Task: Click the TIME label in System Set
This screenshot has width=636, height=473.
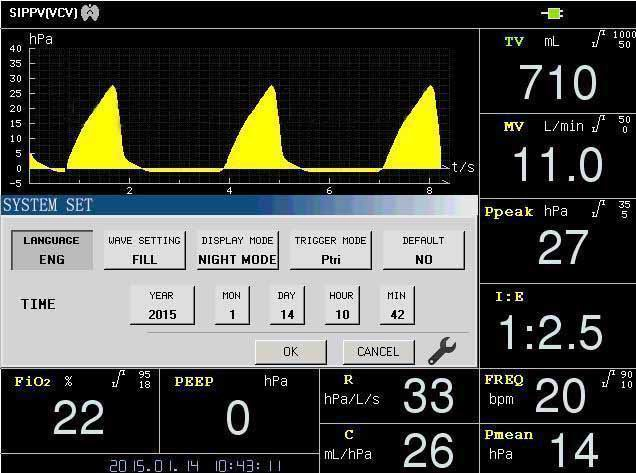Action: pyautogui.click(x=38, y=304)
